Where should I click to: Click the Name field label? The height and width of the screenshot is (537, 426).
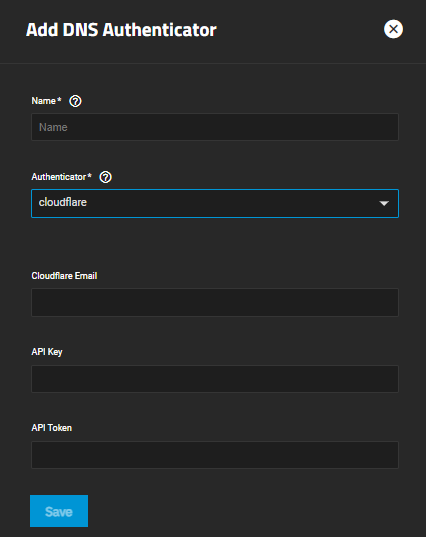coord(43,101)
